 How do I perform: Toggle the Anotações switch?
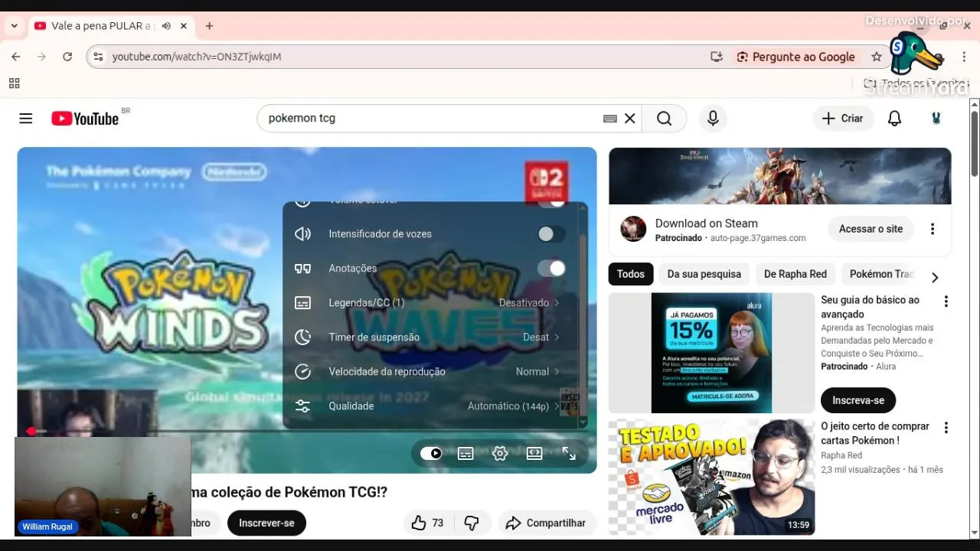pyautogui.click(x=551, y=269)
